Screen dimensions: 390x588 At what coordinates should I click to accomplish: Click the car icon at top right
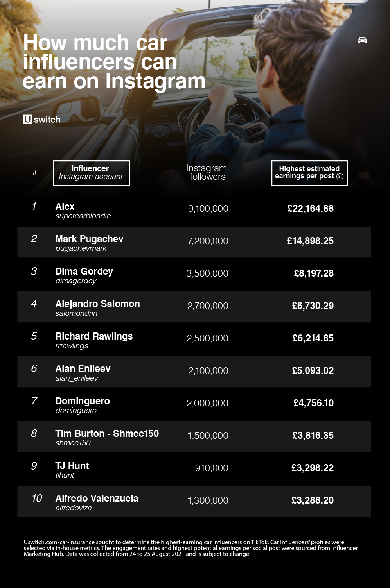point(362,40)
